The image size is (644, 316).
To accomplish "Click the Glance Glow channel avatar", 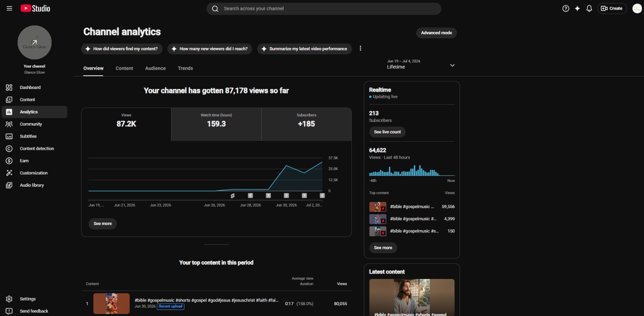I will tap(35, 43).
